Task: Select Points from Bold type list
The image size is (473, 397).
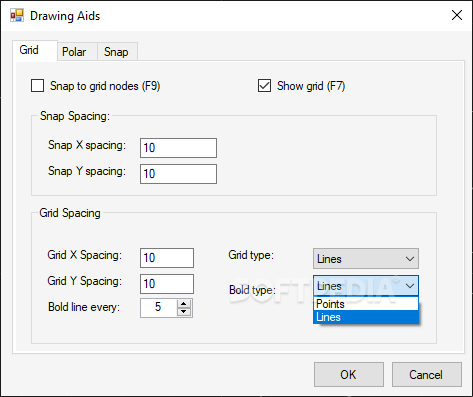Action: click(366, 304)
